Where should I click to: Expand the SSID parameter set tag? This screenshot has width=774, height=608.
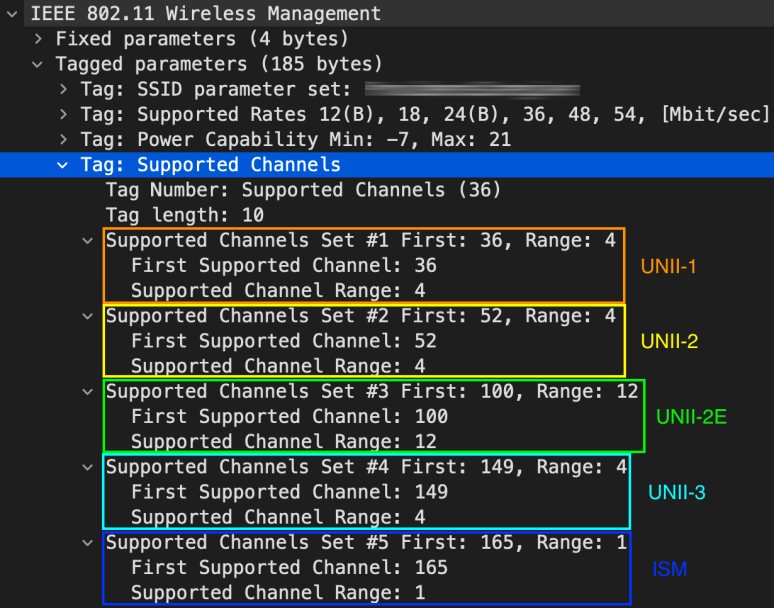tap(63, 89)
